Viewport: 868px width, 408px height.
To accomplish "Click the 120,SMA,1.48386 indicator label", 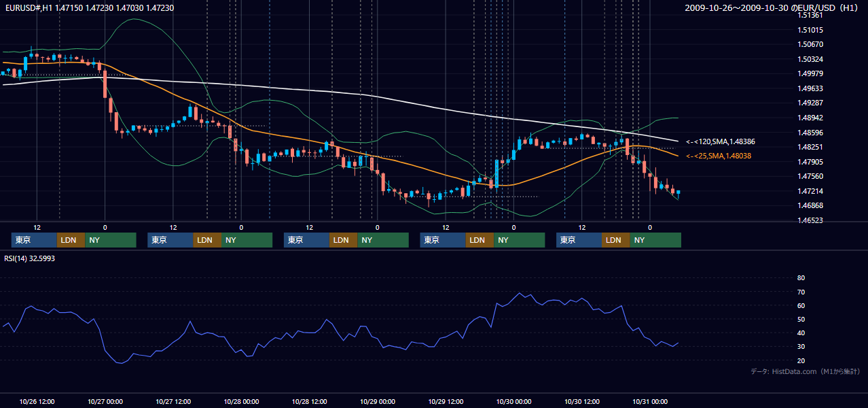I will pyautogui.click(x=721, y=141).
